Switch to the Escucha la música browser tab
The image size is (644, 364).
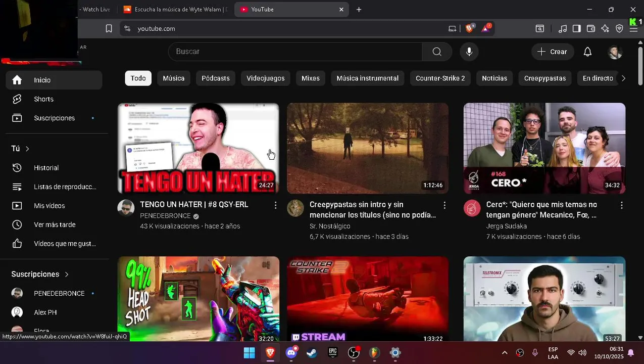(175, 10)
